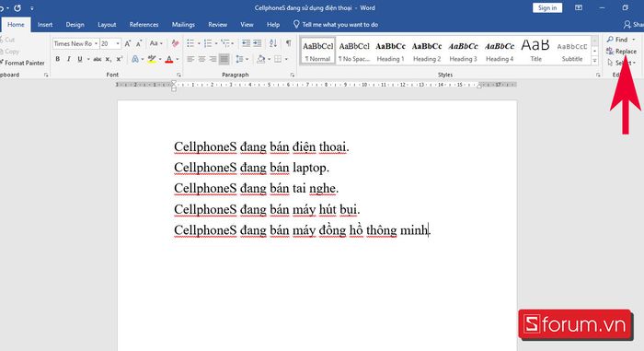Viewport: 644px width, 351px height.
Task: Apply bullet list icon
Action: coord(190,43)
